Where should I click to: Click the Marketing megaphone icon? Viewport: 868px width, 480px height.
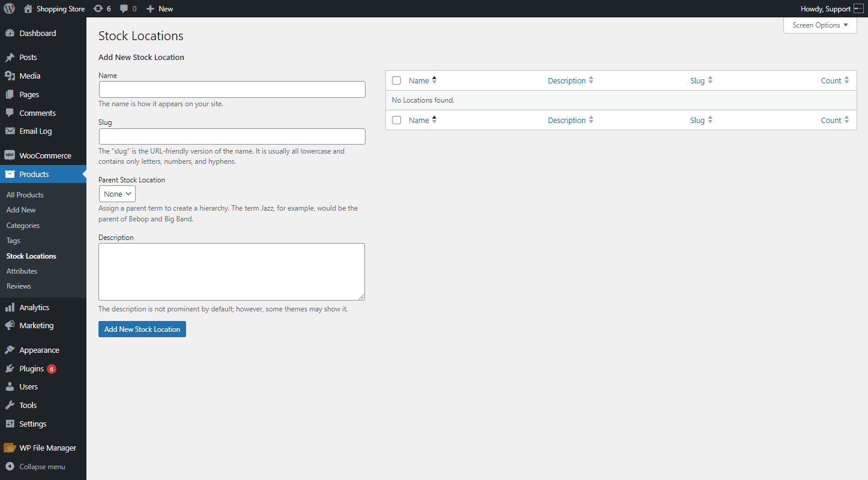(10, 325)
